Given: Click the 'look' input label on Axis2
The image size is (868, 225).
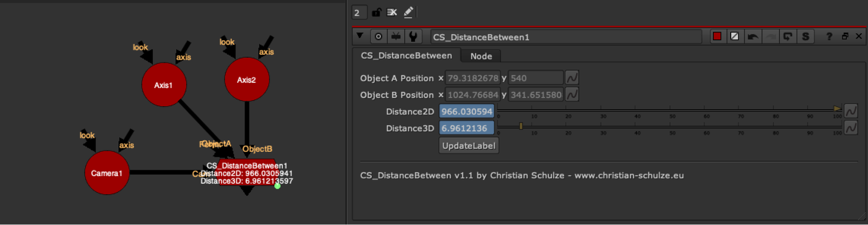Looking at the screenshot, I should 227,42.
